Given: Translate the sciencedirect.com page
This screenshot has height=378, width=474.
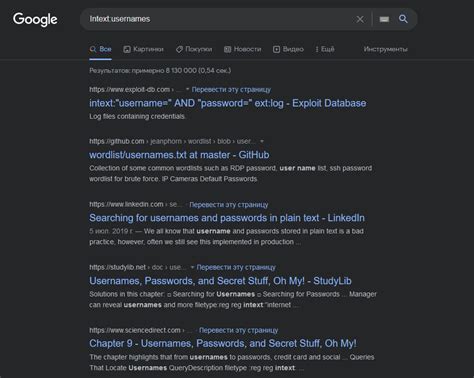Looking at the screenshot, I should pyautogui.click(x=238, y=330).
